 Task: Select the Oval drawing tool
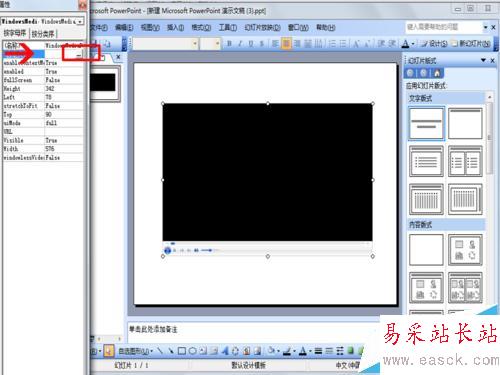coord(192,351)
